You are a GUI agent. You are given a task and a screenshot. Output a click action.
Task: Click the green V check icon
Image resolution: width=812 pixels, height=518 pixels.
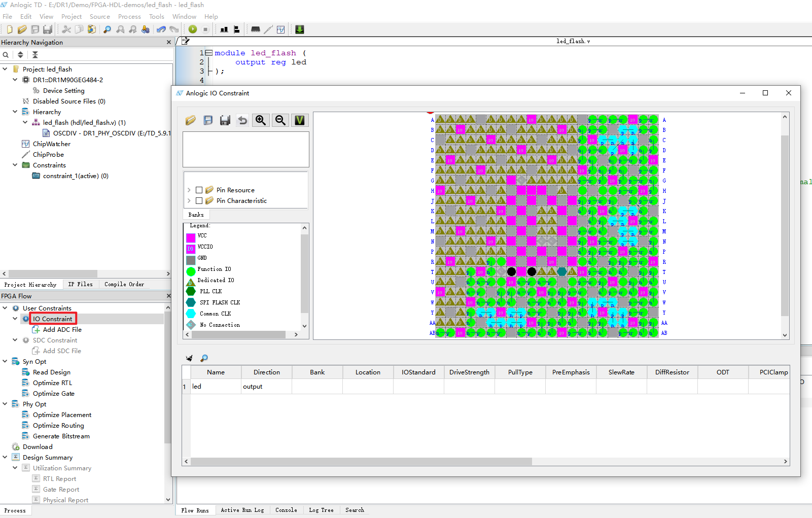(x=300, y=120)
